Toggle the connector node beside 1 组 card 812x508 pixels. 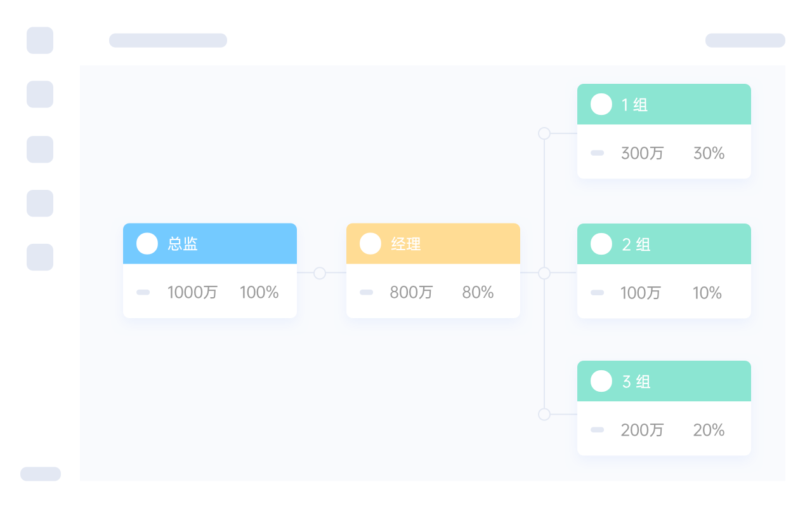(544, 133)
